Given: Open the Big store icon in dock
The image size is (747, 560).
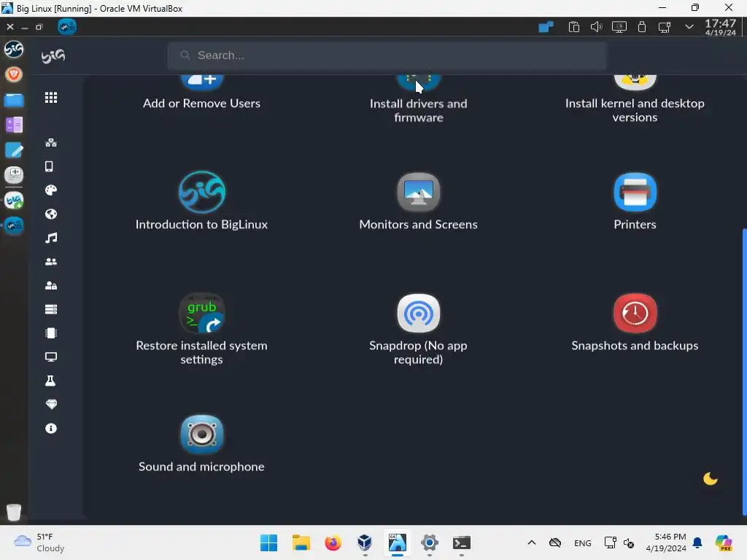Looking at the screenshot, I should point(14,201).
